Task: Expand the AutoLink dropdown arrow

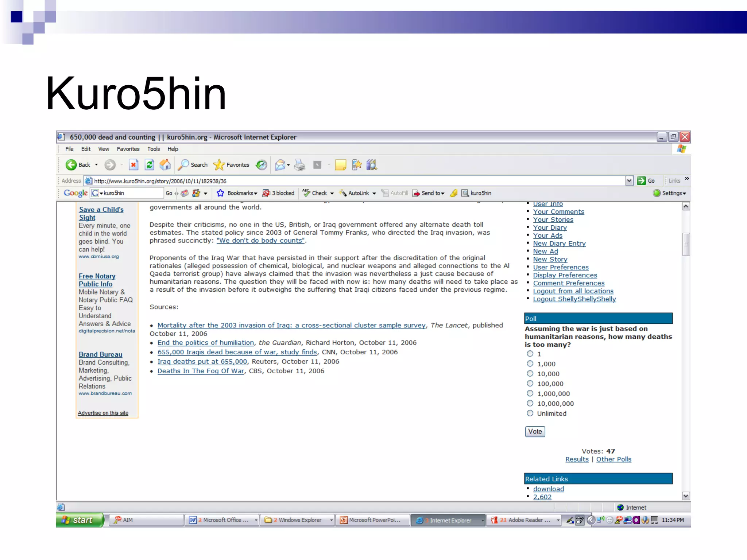Action: (374, 194)
